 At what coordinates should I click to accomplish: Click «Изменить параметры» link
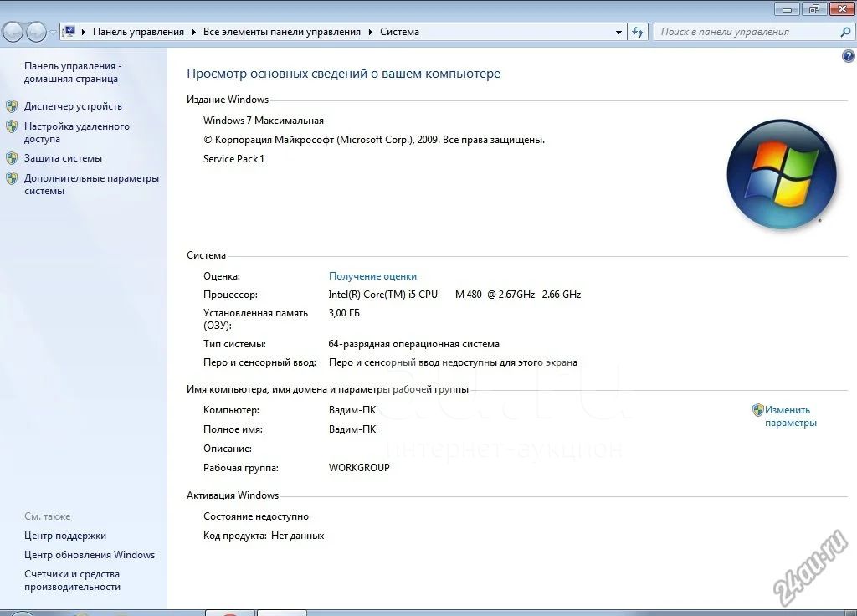(790, 416)
